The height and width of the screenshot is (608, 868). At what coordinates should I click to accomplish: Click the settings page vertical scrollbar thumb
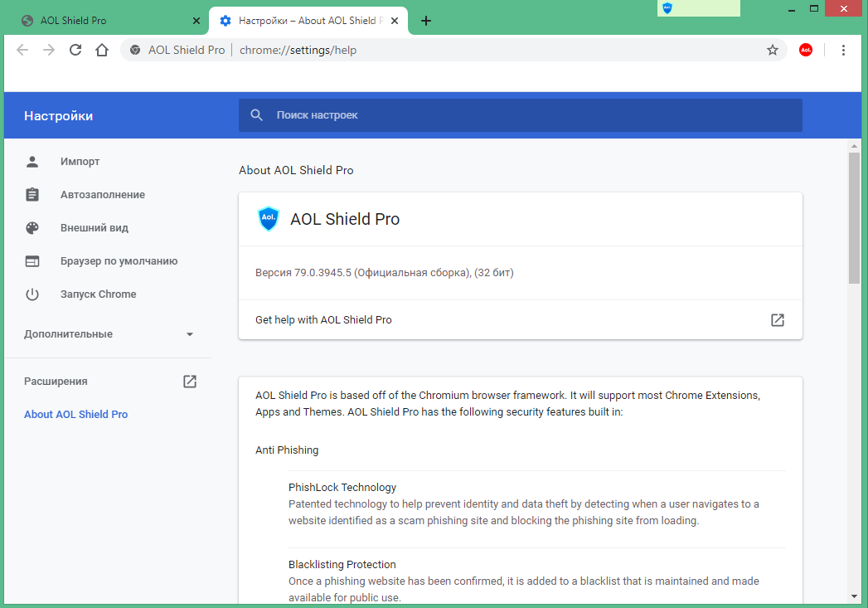coord(854,217)
